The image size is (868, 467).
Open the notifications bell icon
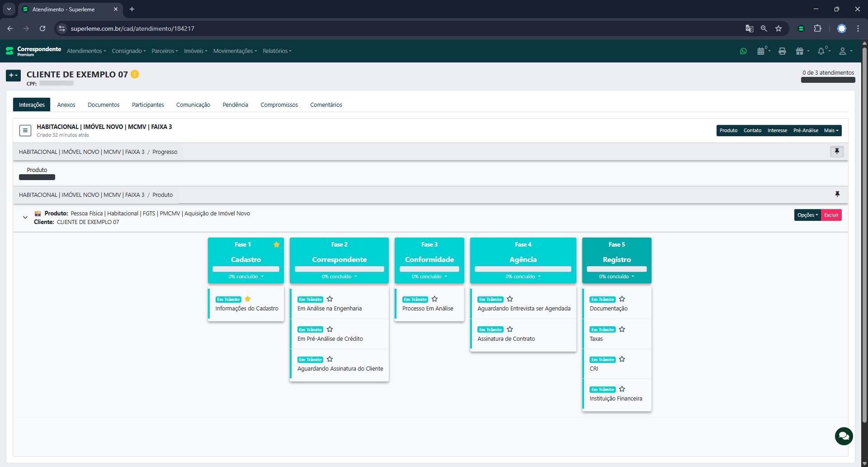821,51
